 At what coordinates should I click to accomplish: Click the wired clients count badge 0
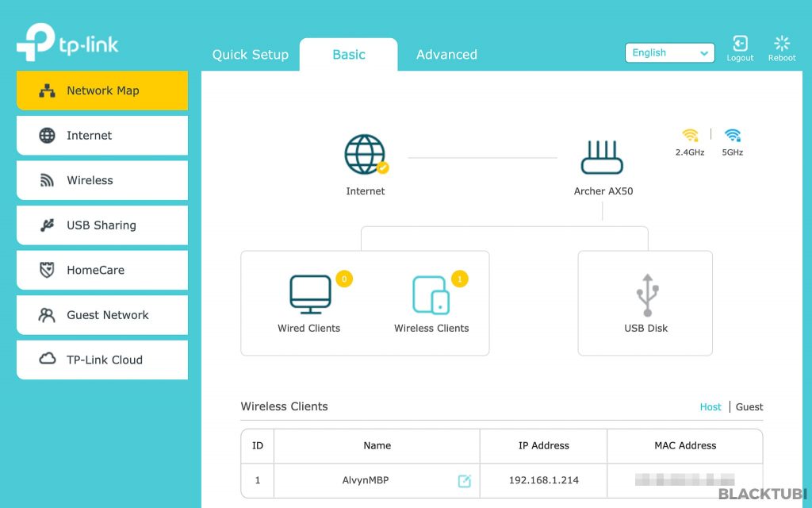click(344, 279)
